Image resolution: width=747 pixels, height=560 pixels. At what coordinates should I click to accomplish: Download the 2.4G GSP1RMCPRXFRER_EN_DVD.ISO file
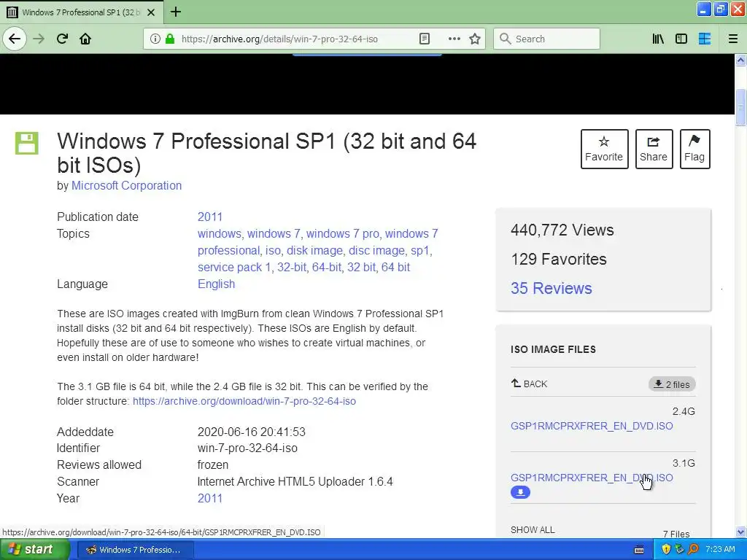592,426
